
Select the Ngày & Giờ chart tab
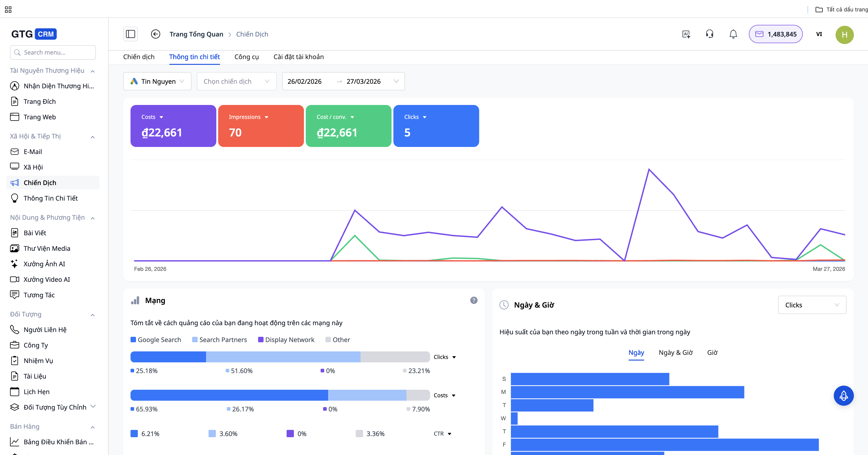click(676, 353)
